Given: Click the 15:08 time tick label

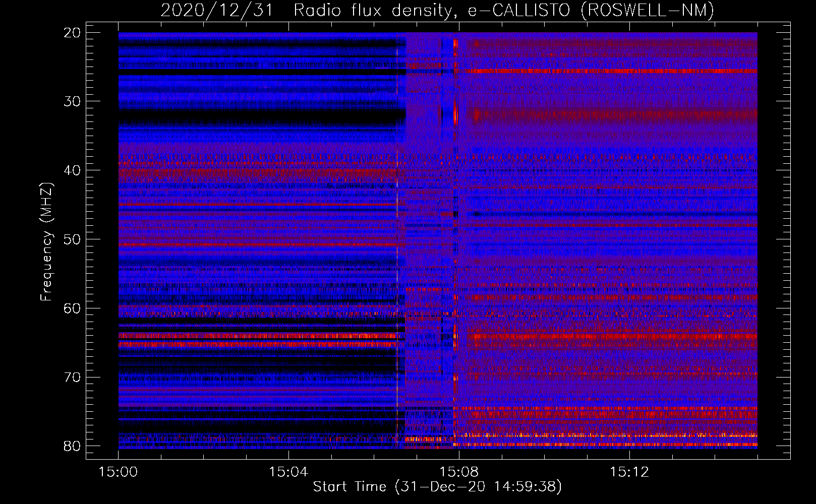Looking at the screenshot, I should point(459,472).
